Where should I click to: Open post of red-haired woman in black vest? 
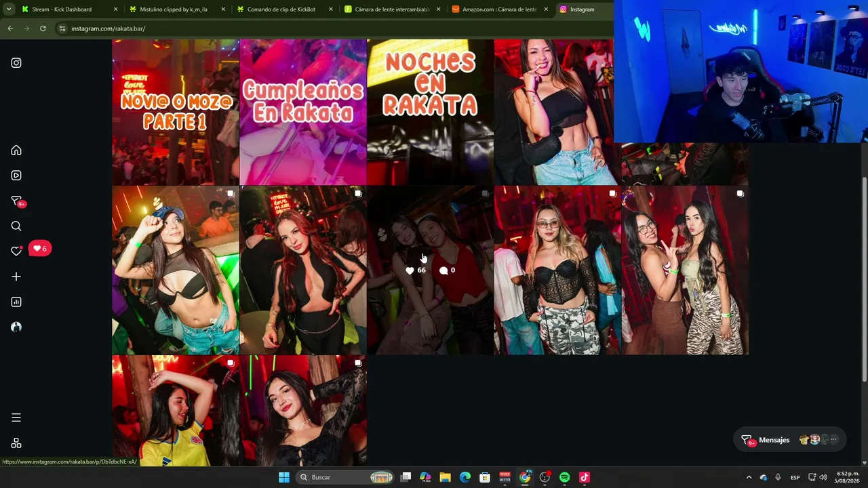click(x=303, y=270)
